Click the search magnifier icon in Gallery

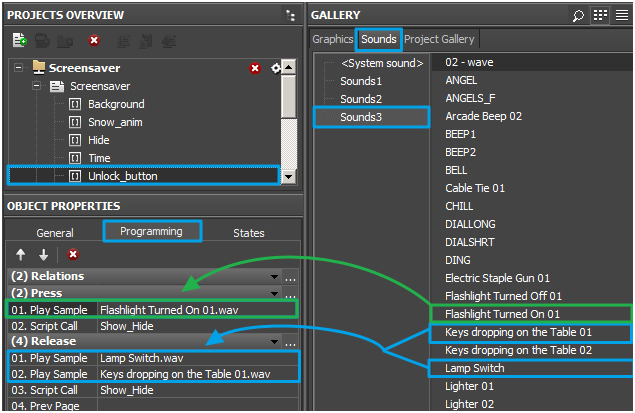tap(578, 15)
